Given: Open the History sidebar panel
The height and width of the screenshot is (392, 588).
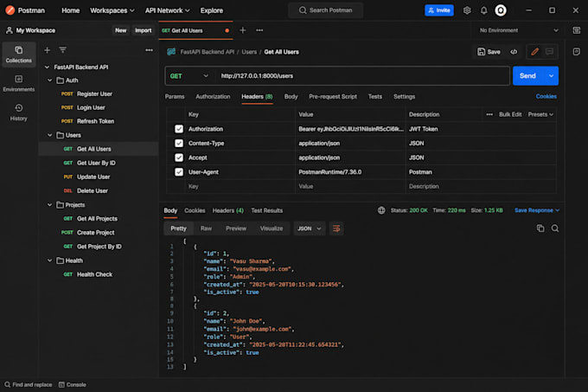Looking at the screenshot, I should (18, 112).
